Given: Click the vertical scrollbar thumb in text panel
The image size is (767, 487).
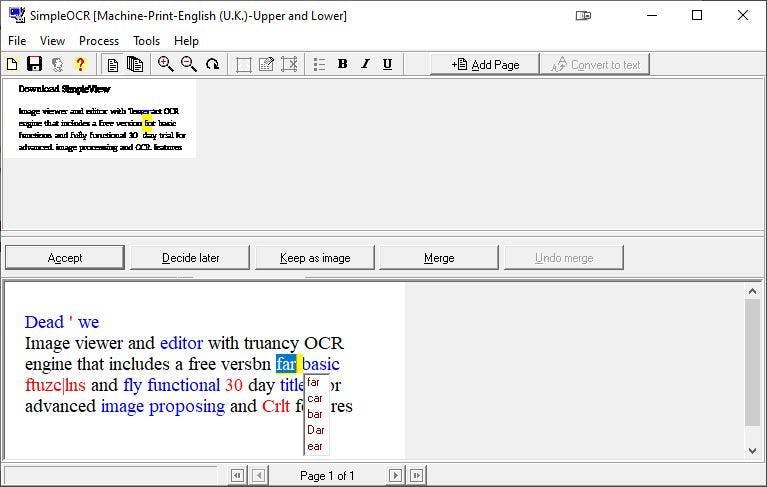Looking at the screenshot, I should coord(753,362).
